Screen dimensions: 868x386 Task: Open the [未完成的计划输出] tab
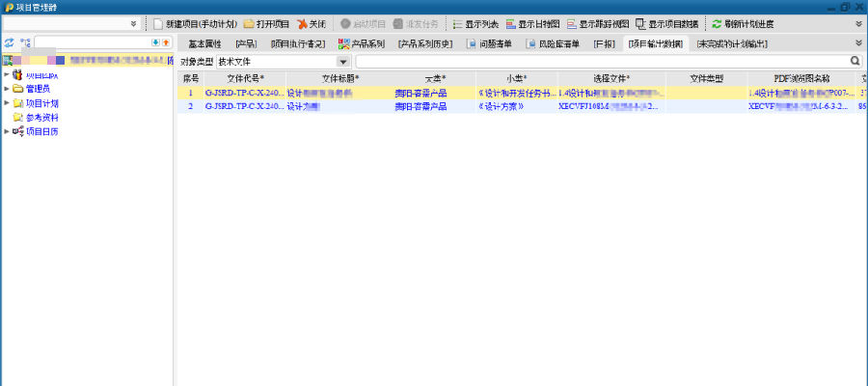point(732,43)
